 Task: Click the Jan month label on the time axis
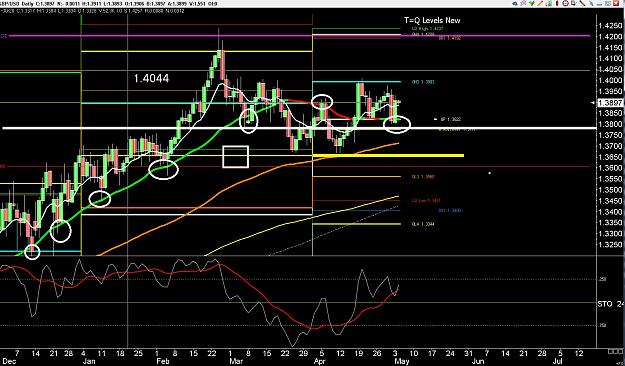click(88, 361)
